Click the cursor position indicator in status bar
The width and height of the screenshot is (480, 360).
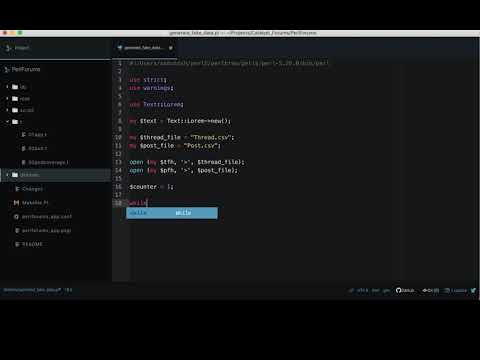pos(68,290)
